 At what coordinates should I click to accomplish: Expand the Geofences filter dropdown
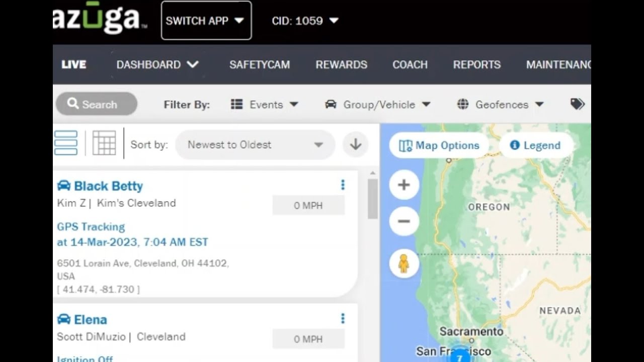click(x=501, y=105)
